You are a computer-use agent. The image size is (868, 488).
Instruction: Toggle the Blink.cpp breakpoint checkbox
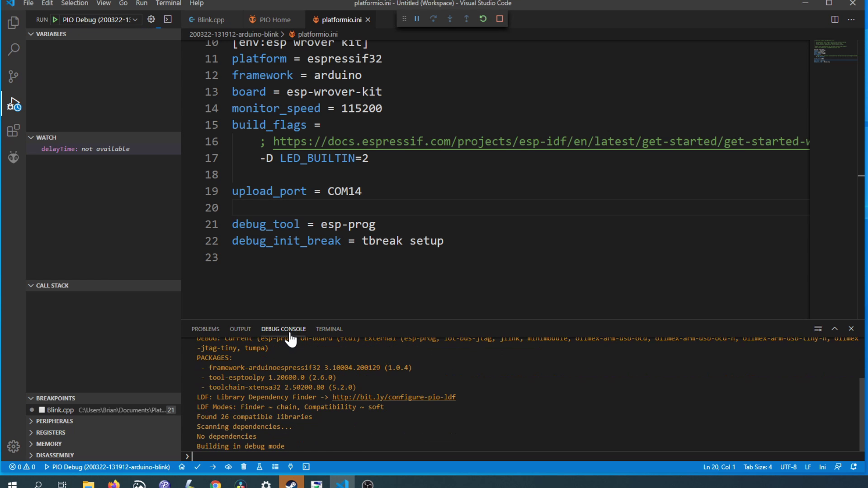pyautogui.click(x=42, y=410)
